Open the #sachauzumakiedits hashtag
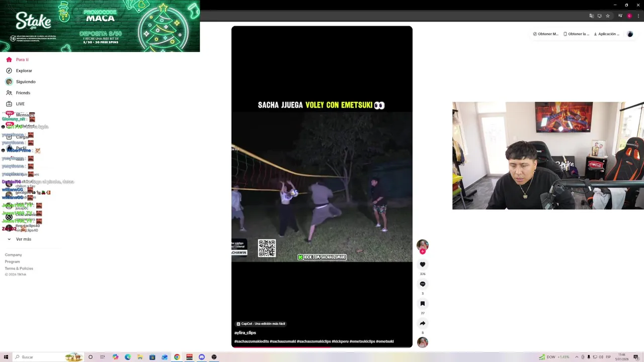The height and width of the screenshot is (362, 644). (252, 341)
